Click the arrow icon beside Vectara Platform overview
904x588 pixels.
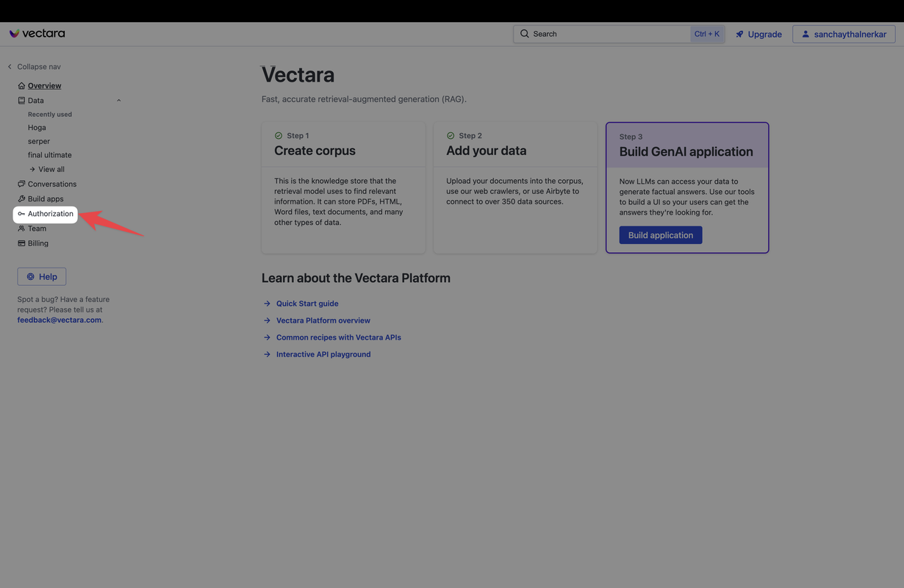tap(267, 320)
